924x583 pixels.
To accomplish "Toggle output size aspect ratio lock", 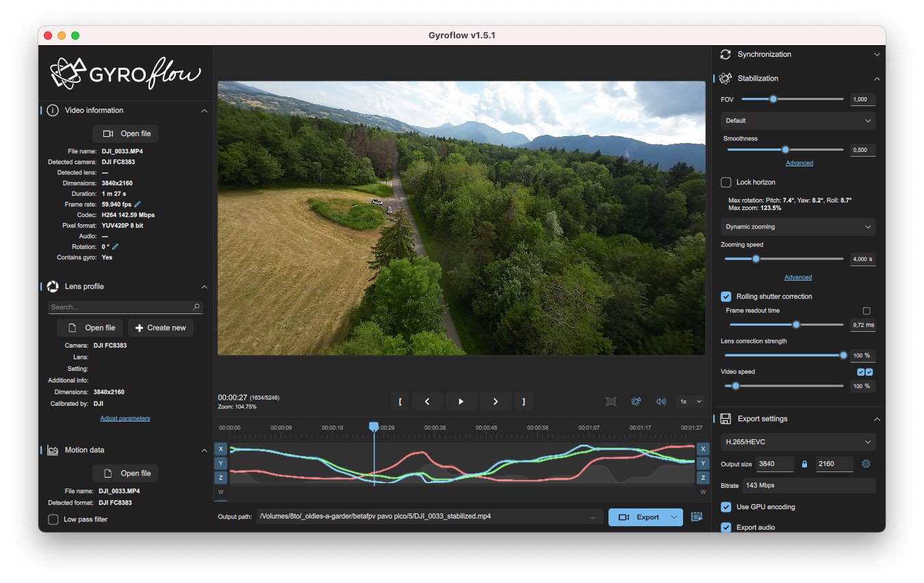I will [804, 464].
